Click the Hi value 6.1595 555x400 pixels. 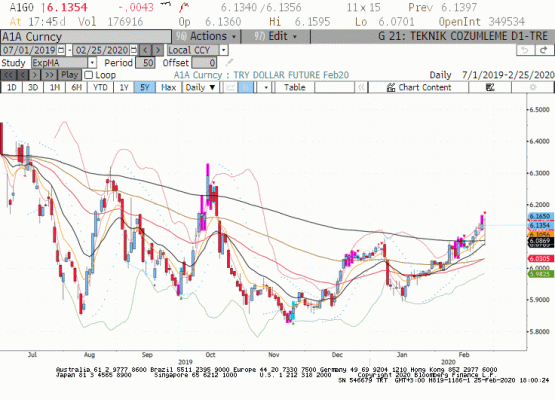tap(313, 22)
